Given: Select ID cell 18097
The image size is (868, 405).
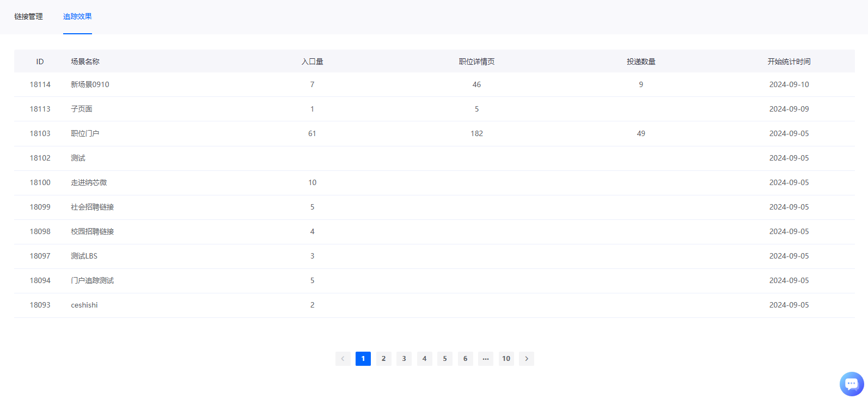Looking at the screenshot, I should (40, 256).
